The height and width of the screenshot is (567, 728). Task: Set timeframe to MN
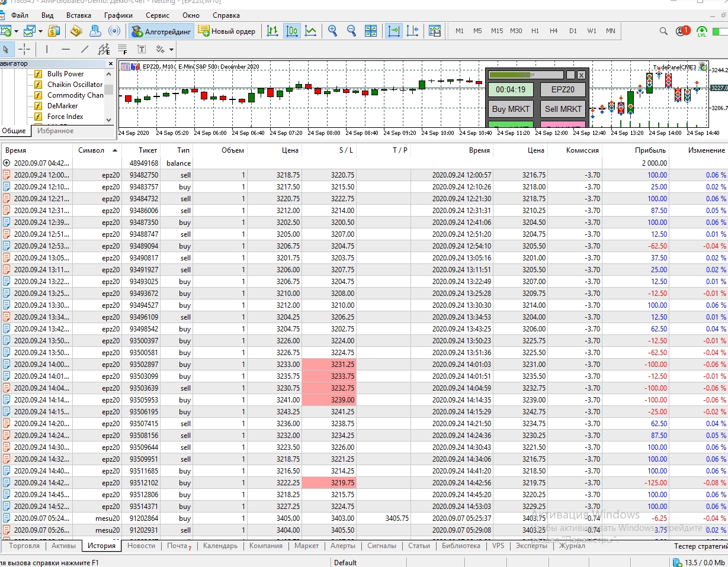pos(610,31)
